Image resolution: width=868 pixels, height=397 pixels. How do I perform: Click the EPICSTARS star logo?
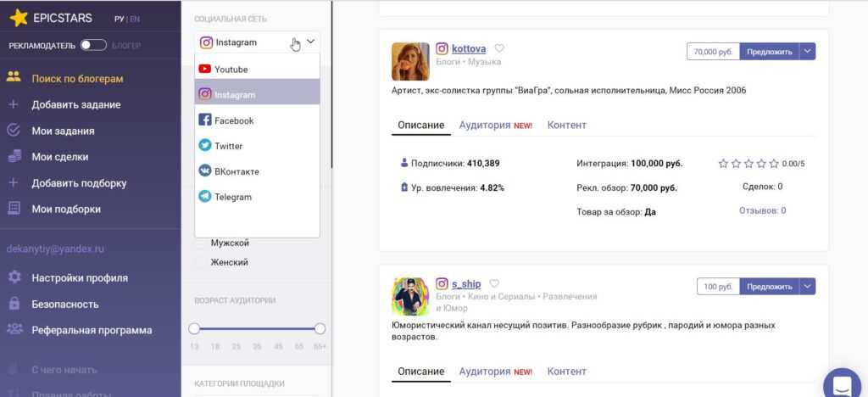[x=19, y=18]
